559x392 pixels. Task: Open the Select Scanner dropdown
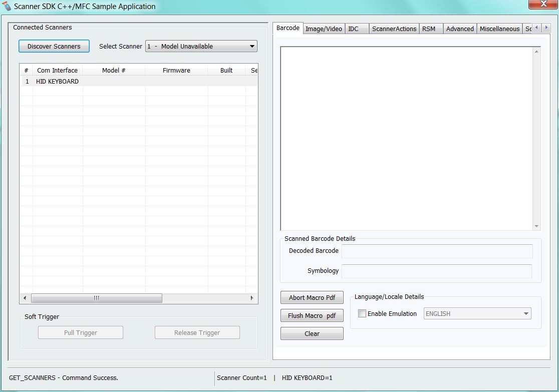252,47
